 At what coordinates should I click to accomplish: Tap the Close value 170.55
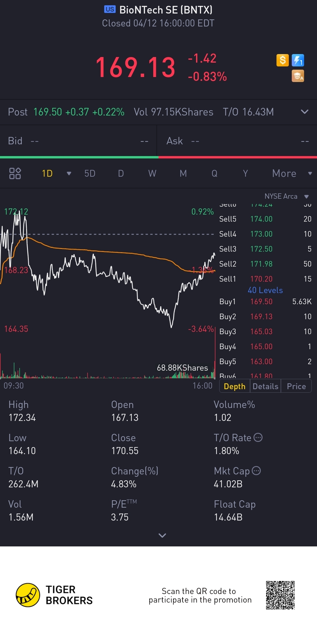[x=125, y=451]
